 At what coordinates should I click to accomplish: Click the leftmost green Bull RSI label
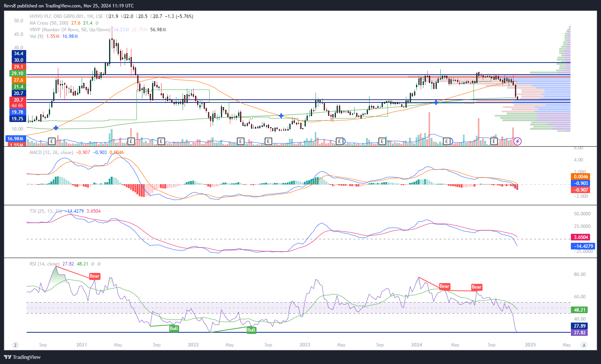[174, 328]
